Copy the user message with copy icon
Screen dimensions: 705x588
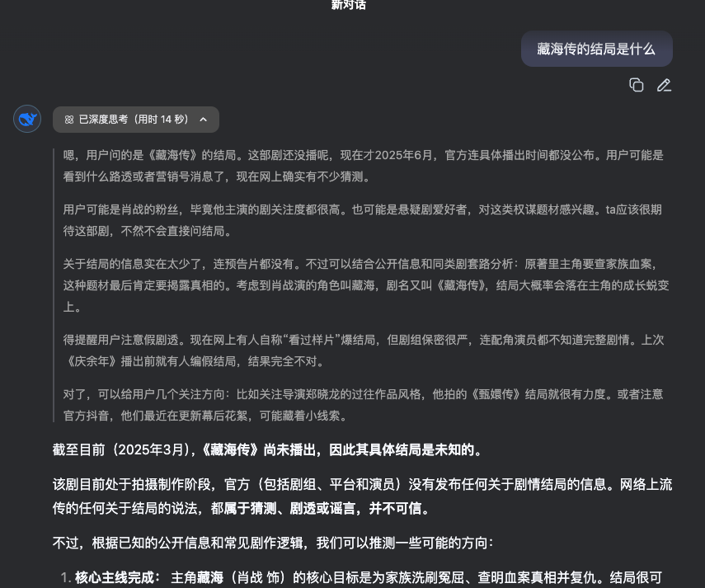(x=637, y=85)
